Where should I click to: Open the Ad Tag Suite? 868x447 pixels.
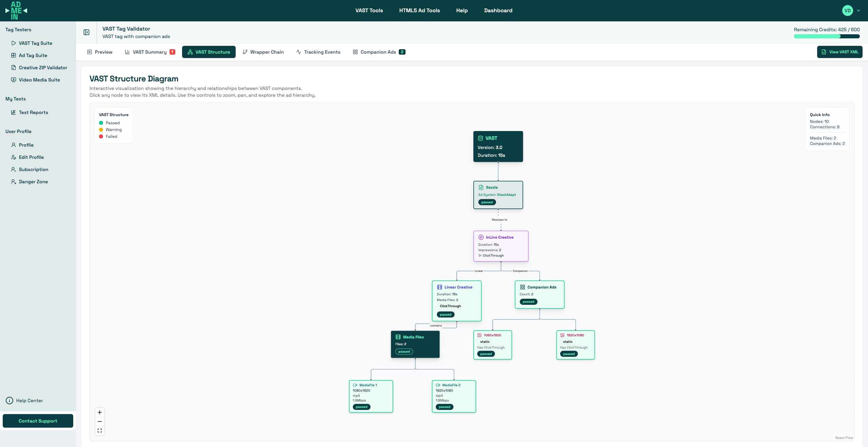[33, 55]
